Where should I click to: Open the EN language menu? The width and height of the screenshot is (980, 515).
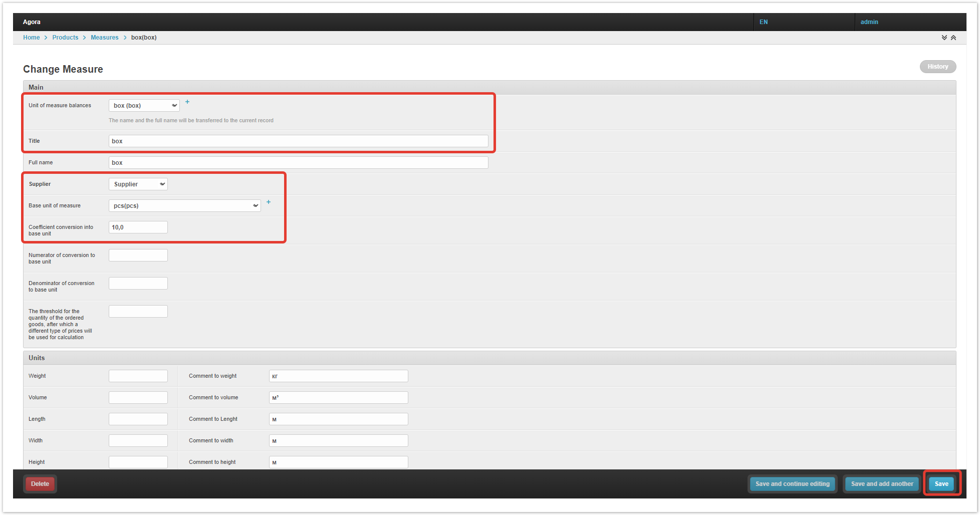tap(764, 22)
